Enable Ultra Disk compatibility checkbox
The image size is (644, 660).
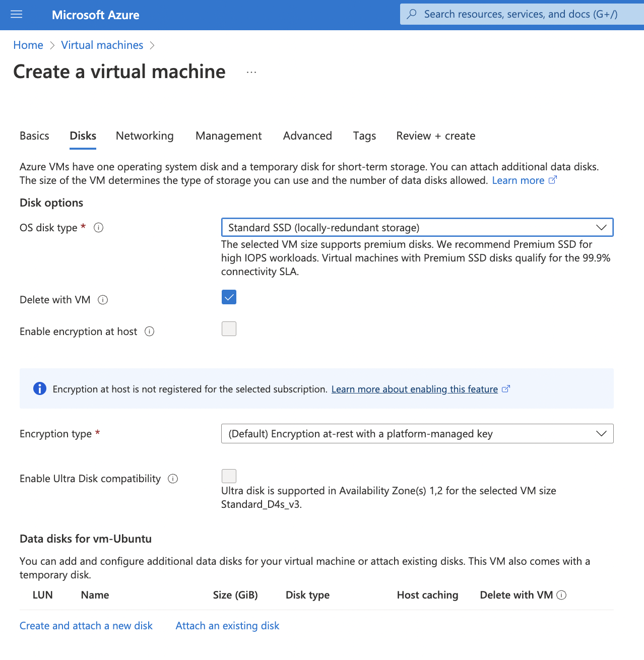click(x=229, y=476)
